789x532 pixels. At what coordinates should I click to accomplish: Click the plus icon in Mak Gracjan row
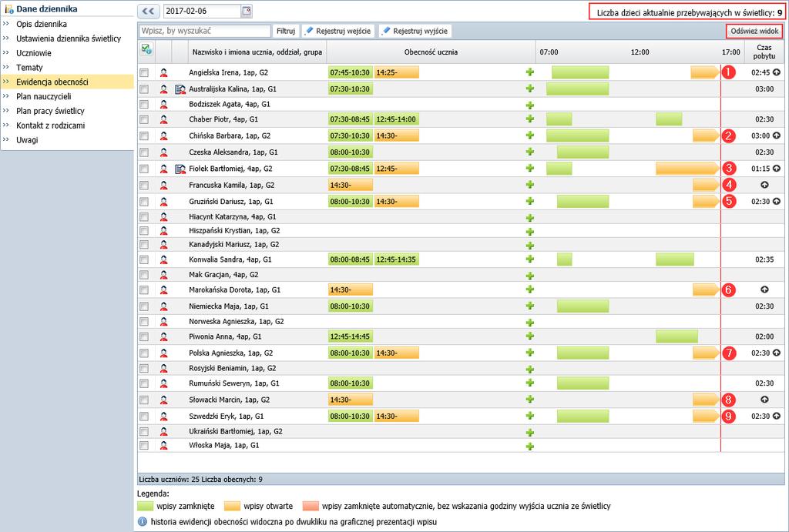[x=530, y=276]
